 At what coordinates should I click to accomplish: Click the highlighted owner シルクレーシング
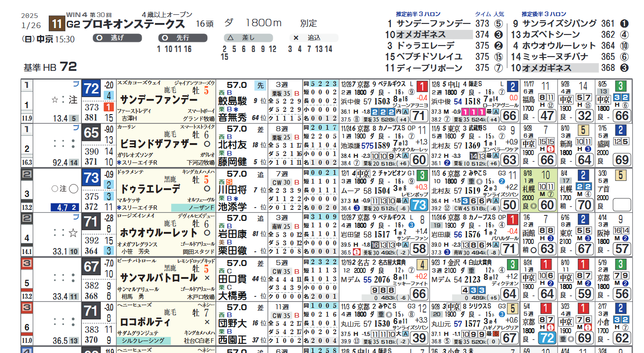(x=144, y=341)
